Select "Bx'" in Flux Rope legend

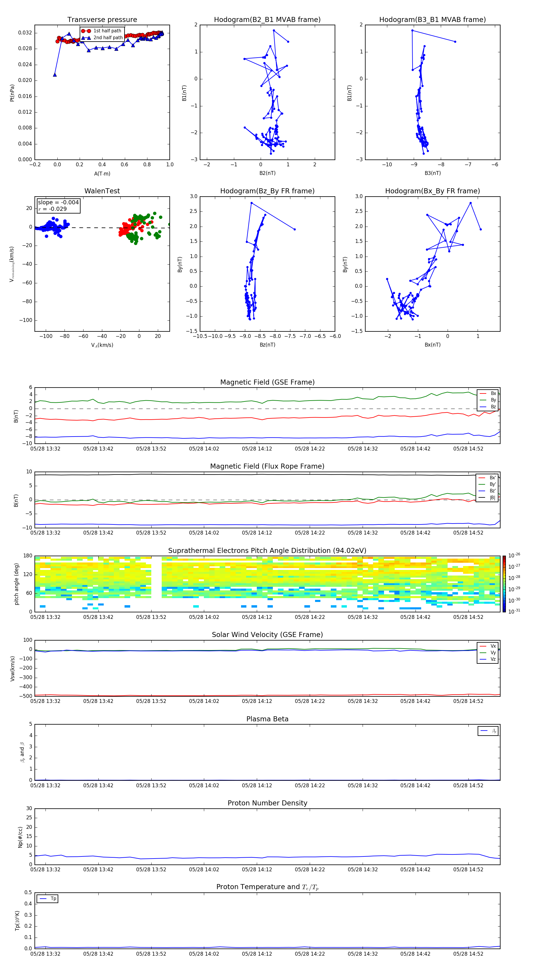(487, 478)
